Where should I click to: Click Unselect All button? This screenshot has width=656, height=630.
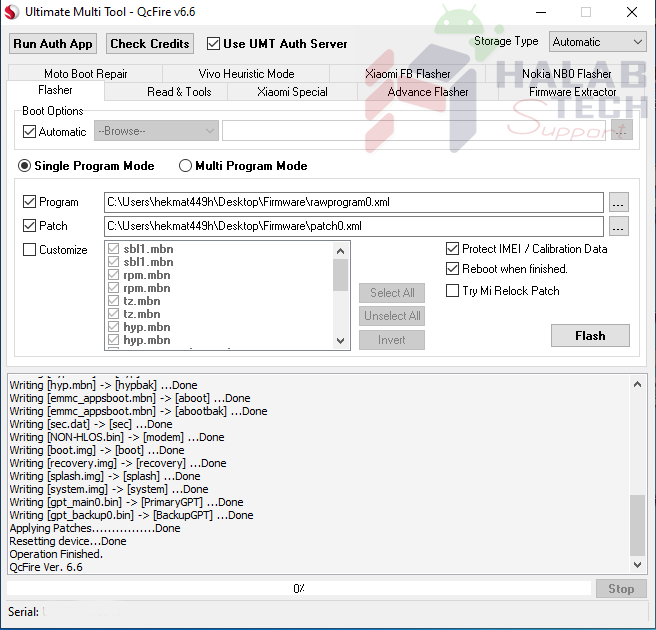[392, 316]
